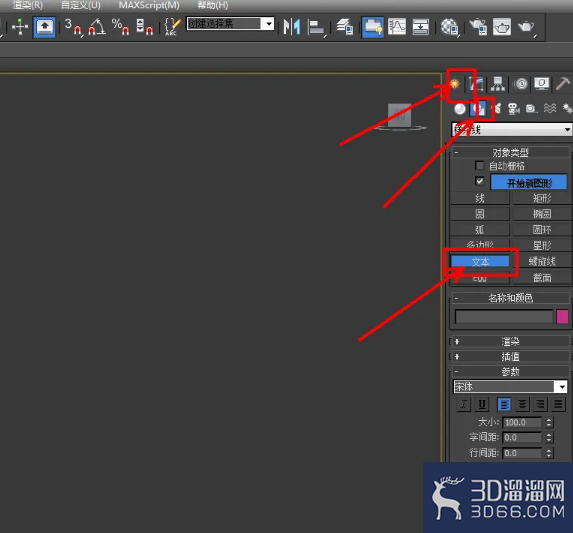The image size is (573, 533).
Task: Open Render Setup teapot icon
Action: pyautogui.click(x=478, y=27)
